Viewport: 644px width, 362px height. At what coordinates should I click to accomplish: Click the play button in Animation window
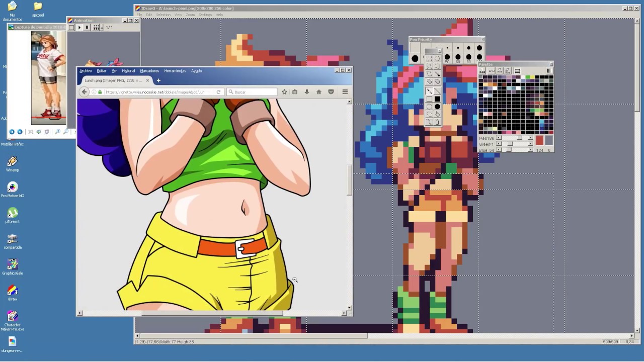pos(79,28)
